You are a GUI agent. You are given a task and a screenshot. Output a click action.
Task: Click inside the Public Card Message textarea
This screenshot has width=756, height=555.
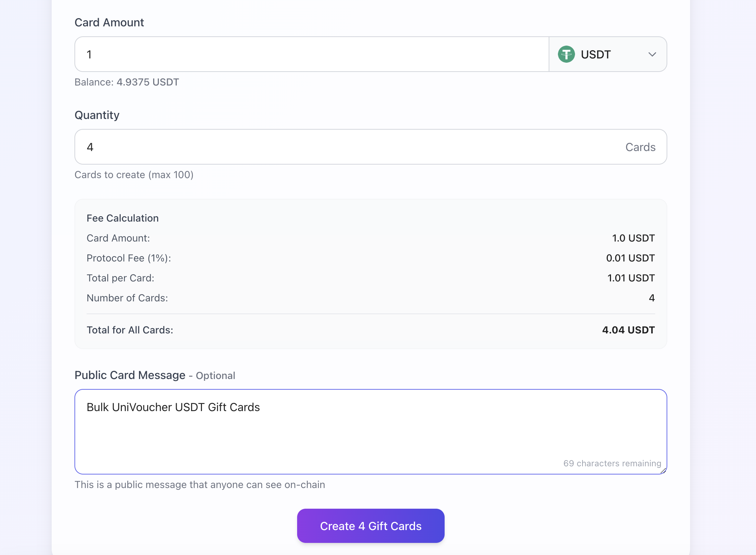tap(371, 431)
